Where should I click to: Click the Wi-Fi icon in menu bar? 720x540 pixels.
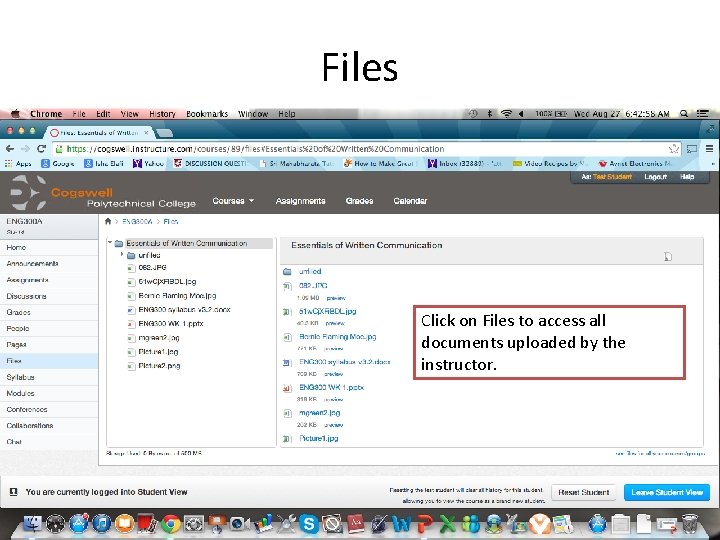pos(506,114)
